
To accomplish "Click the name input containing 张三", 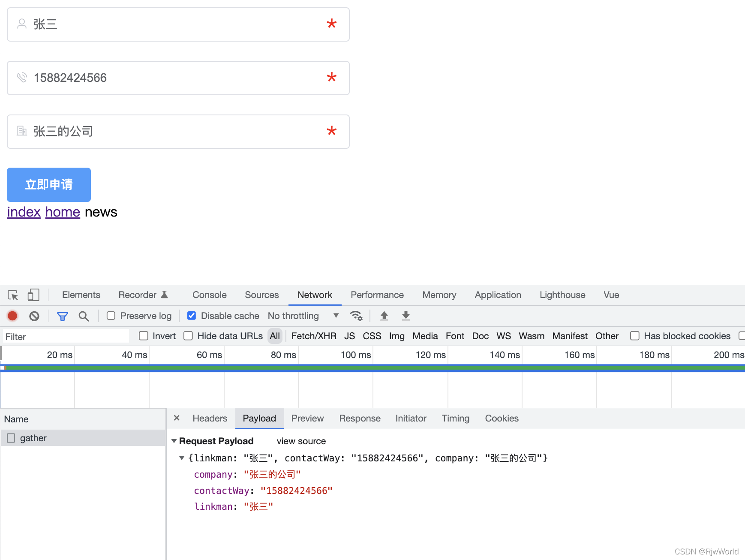I will coord(178,24).
